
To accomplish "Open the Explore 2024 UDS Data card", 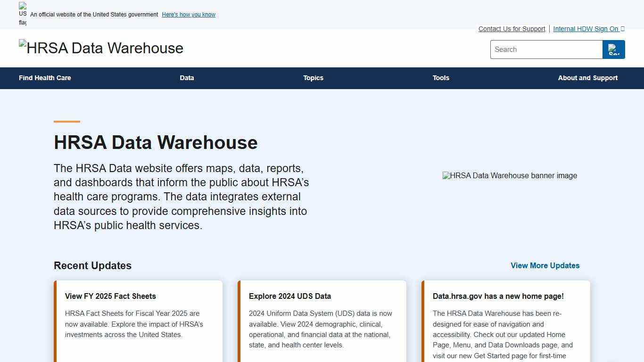I will [290, 296].
